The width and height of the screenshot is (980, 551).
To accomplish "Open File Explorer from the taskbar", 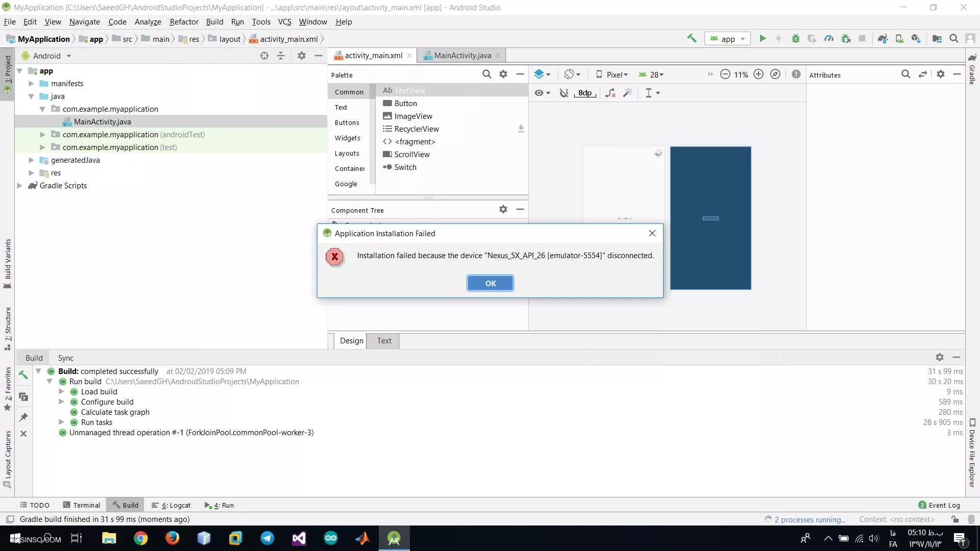I will 109,538.
